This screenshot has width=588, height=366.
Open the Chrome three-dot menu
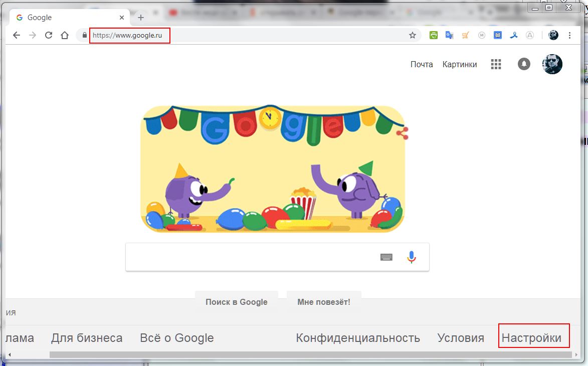[x=569, y=35]
